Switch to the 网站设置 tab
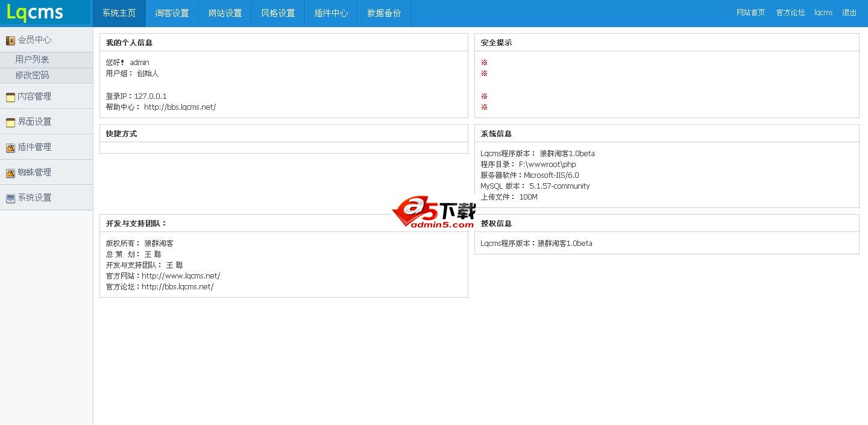The height and width of the screenshot is (425, 868). point(225,13)
